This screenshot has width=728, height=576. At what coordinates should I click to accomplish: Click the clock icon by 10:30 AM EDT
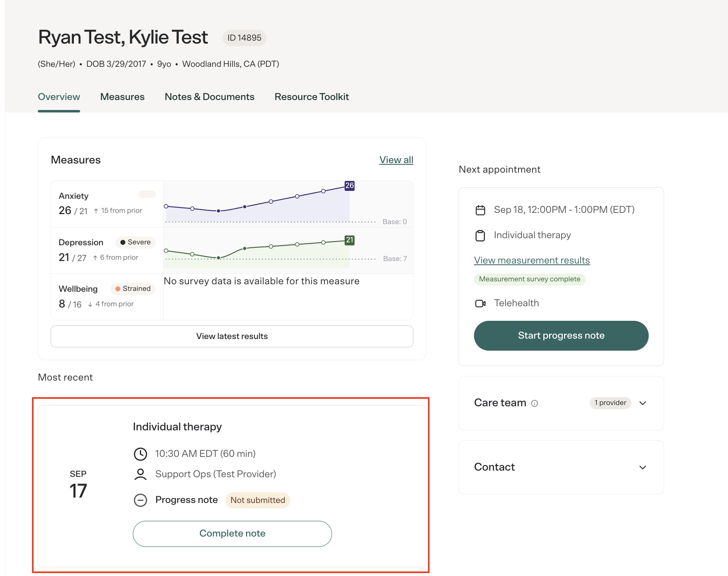(140, 454)
